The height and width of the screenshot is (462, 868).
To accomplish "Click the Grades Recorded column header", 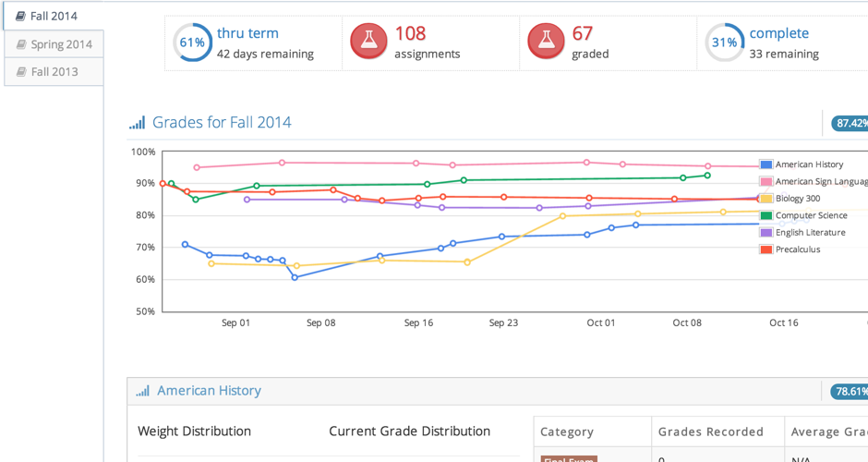I will pos(710,432).
